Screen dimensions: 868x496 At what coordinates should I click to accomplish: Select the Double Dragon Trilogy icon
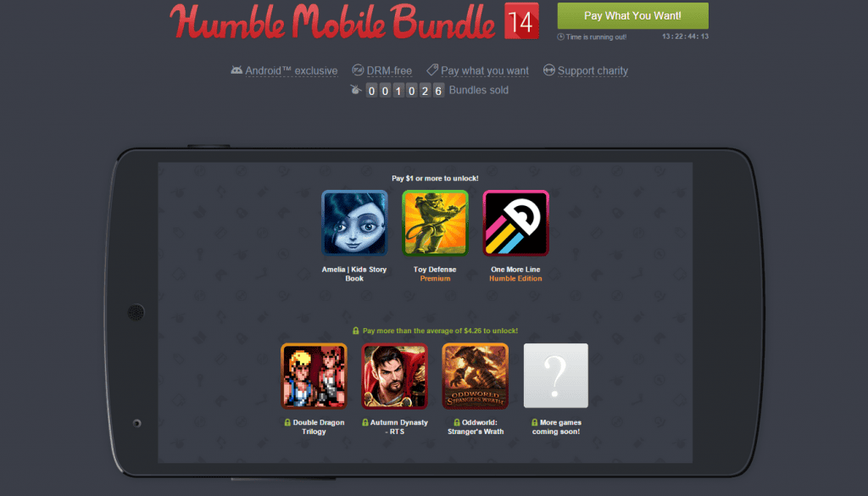(314, 376)
